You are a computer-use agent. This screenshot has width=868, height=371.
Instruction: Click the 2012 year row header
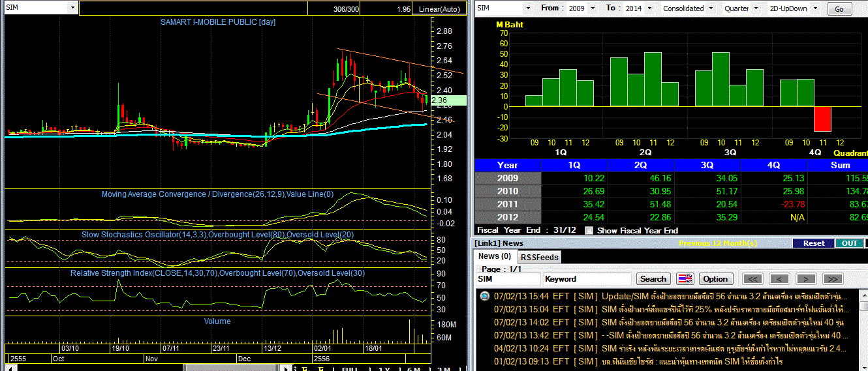(x=508, y=217)
